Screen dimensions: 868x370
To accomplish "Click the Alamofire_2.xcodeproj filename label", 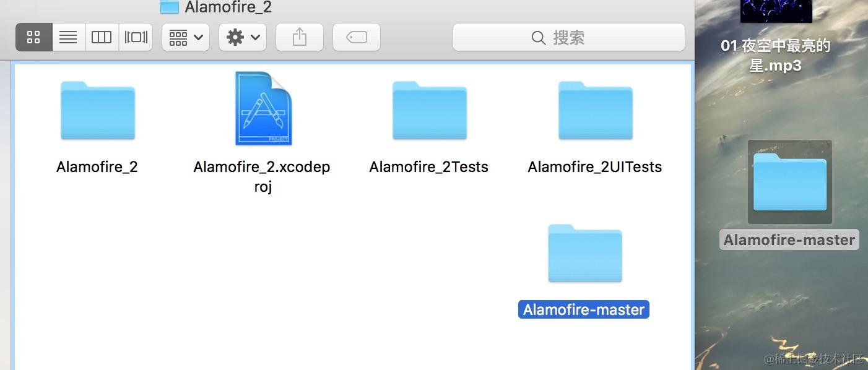I will [x=262, y=176].
